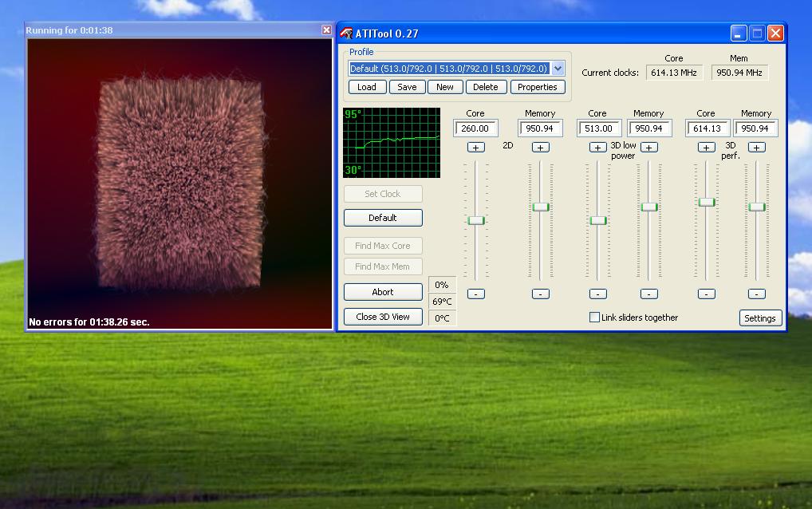Click the 3D low power Memory value field
The image size is (812, 509).
point(648,128)
